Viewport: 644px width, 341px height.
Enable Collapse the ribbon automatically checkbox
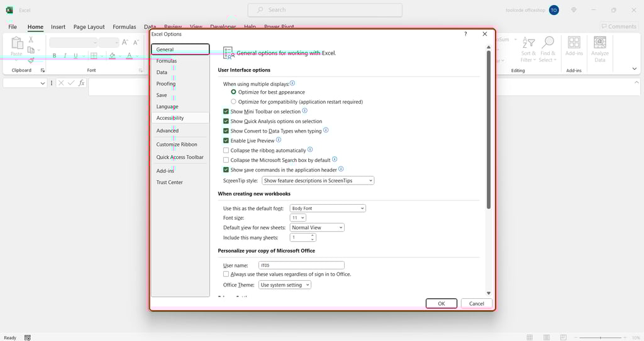[x=226, y=151]
